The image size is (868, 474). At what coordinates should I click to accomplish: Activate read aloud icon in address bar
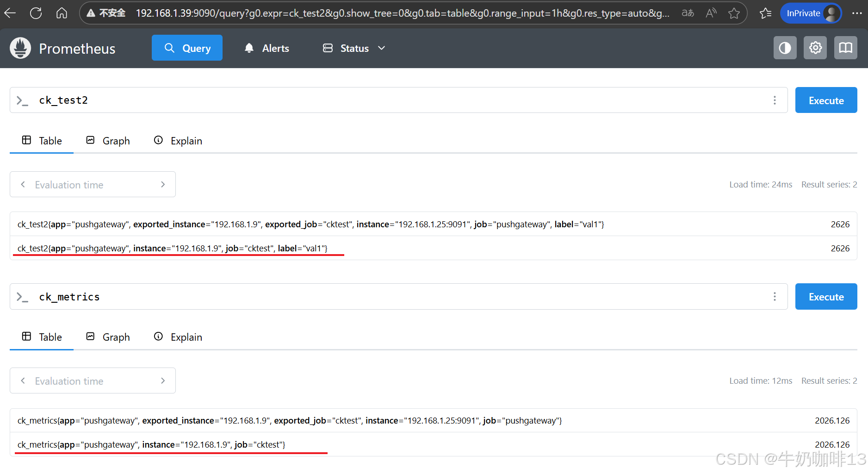pyautogui.click(x=711, y=13)
